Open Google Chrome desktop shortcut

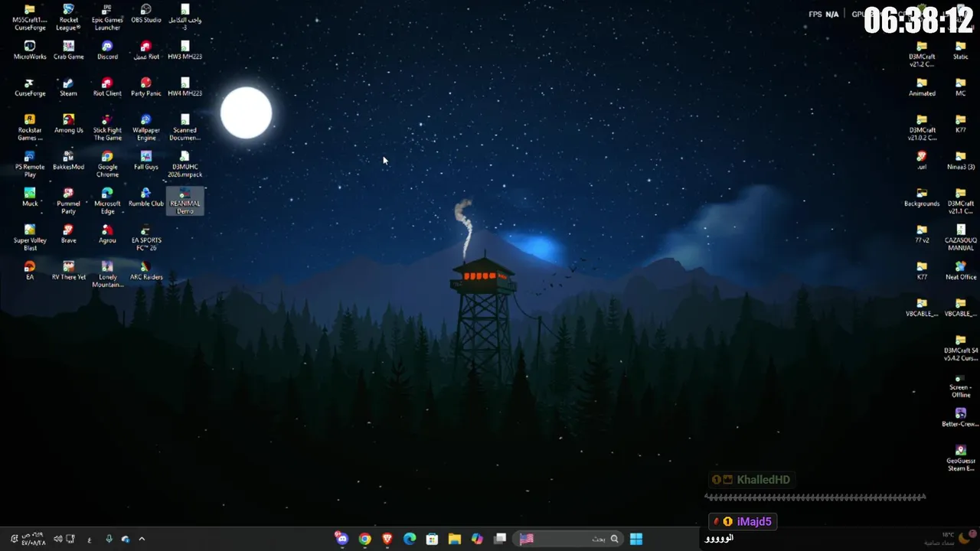(107, 164)
